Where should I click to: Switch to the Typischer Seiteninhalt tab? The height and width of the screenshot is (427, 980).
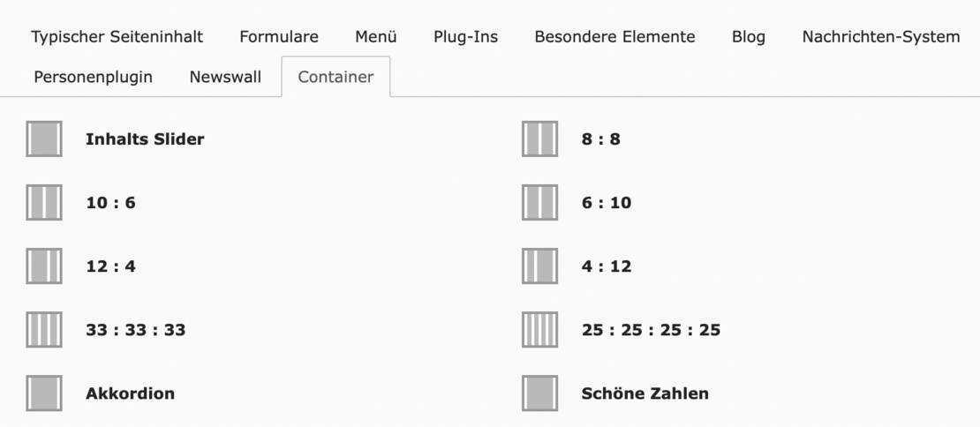point(117,37)
